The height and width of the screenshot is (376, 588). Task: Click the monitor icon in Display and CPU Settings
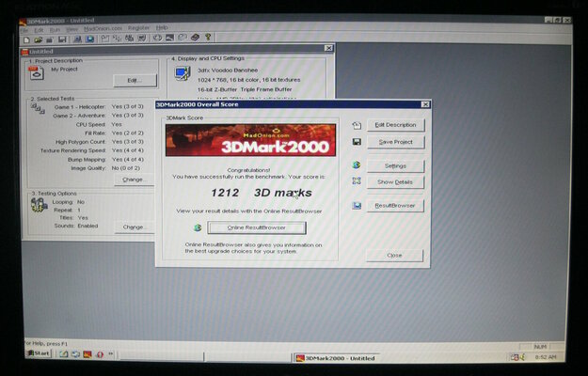tap(181, 73)
